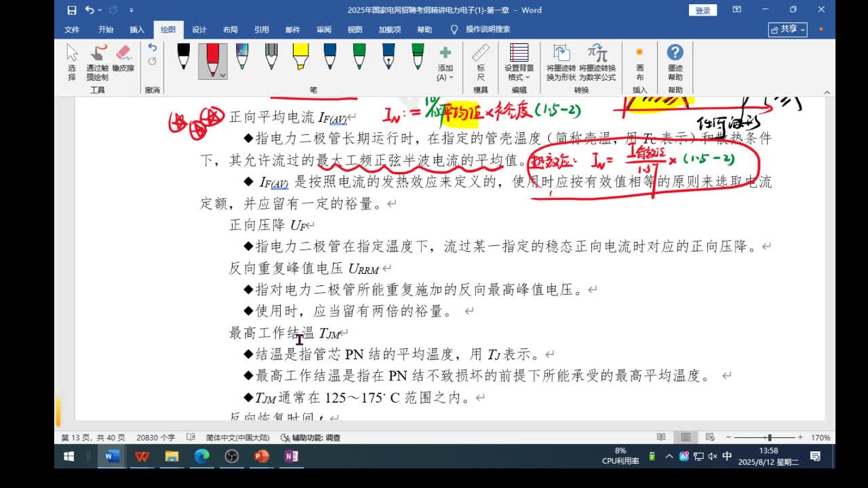Toggle the Ruler (标尺) stencil
The height and width of the screenshot is (488, 868).
tap(481, 62)
